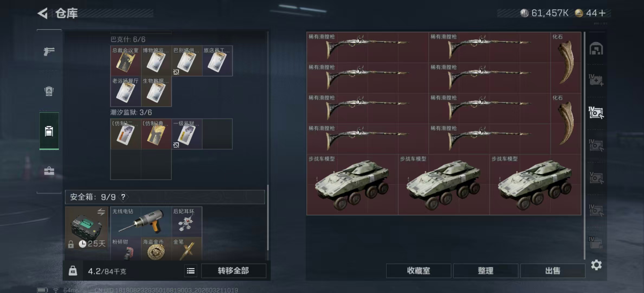Add tickets with the plus next to 44
The image size is (644, 293).
pyautogui.click(x=602, y=13)
